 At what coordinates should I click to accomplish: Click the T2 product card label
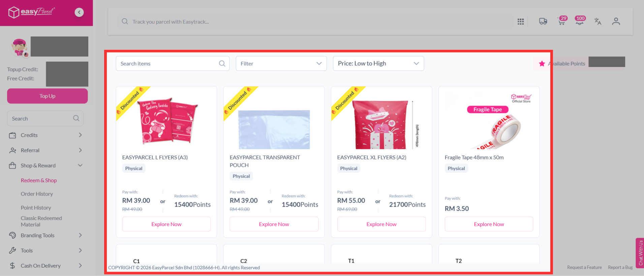459,261
